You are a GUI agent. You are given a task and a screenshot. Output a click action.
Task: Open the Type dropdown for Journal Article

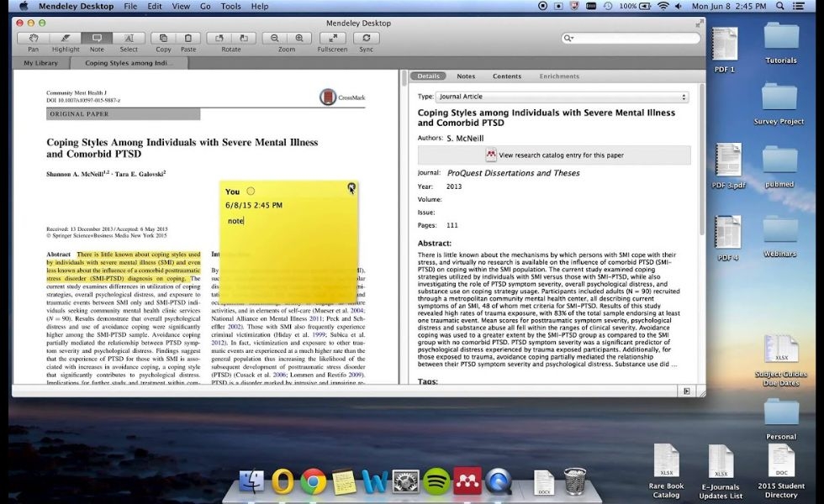[562, 97]
